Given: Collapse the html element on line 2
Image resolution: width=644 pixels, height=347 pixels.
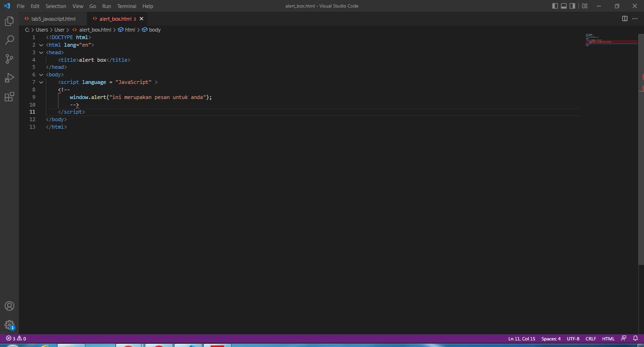Looking at the screenshot, I should 41,45.
